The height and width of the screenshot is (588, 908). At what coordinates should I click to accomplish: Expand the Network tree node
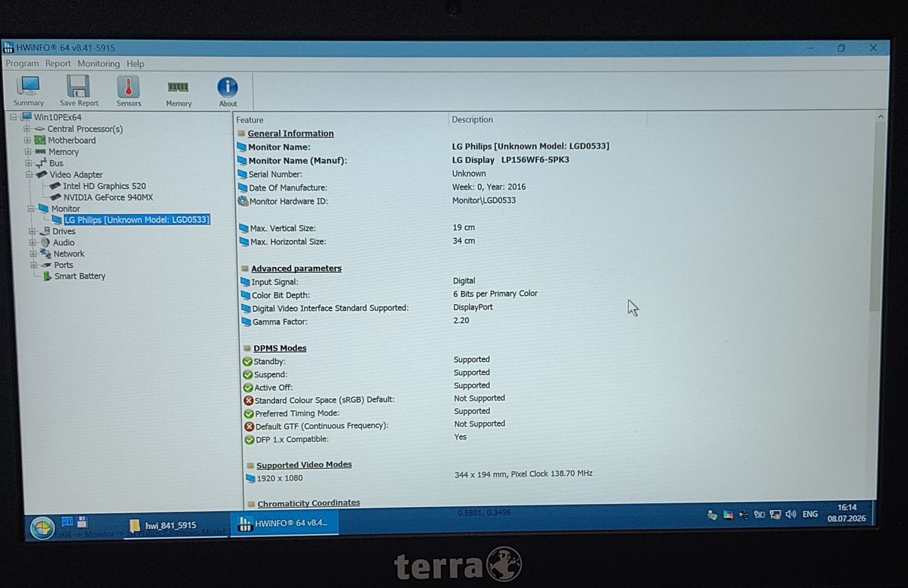point(33,254)
